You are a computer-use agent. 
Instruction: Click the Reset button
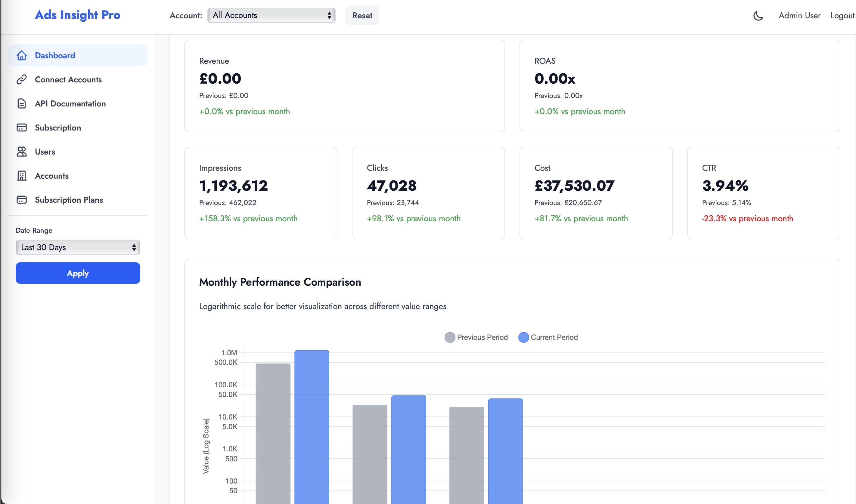tap(362, 16)
